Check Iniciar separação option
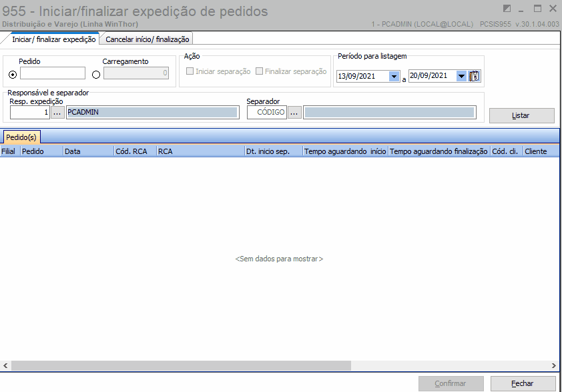This screenshot has width=562, height=392. (190, 71)
